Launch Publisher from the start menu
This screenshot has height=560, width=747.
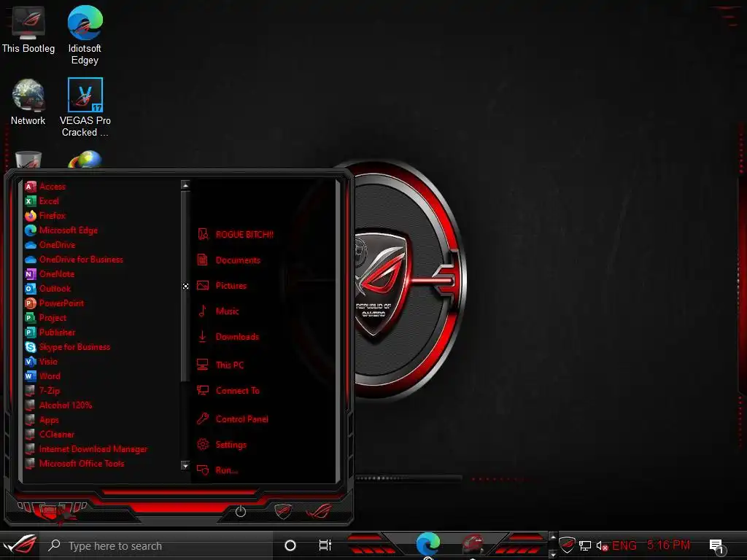tap(50, 332)
